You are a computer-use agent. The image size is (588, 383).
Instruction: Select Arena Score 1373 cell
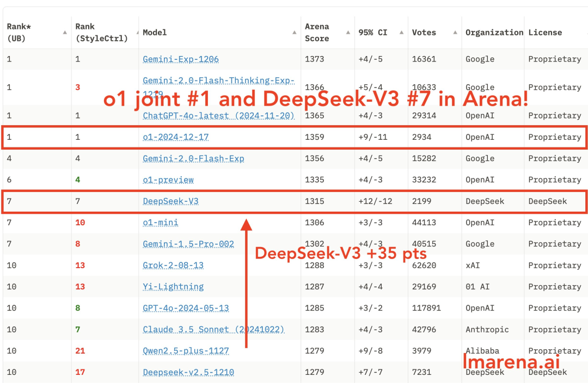tap(314, 59)
